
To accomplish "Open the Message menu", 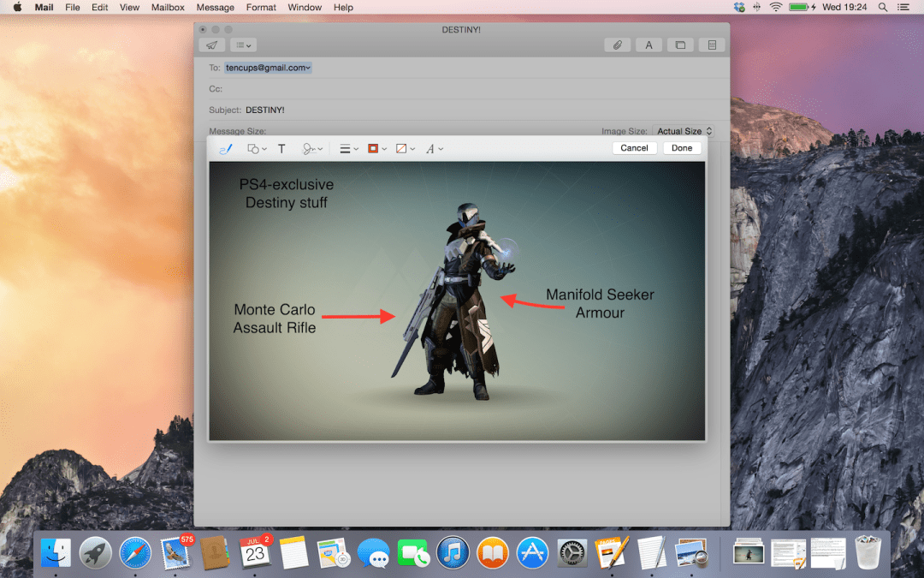I will coord(215,7).
